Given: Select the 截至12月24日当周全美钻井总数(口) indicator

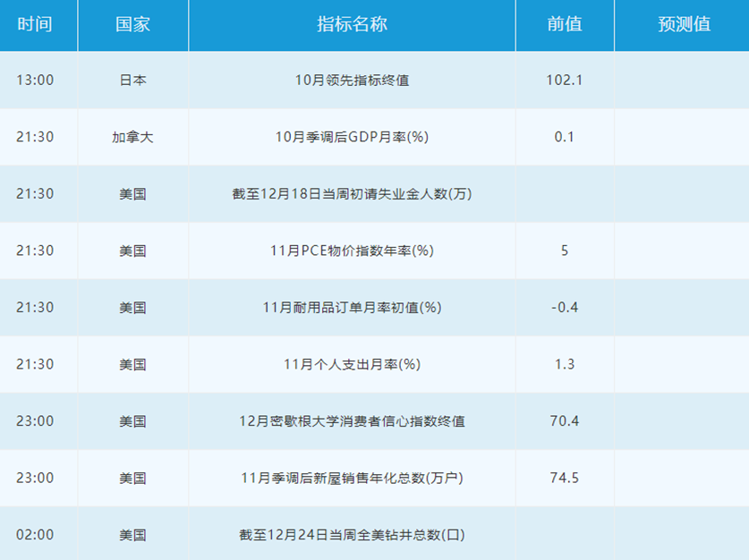Looking at the screenshot, I should pyautogui.click(x=352, y=535).
